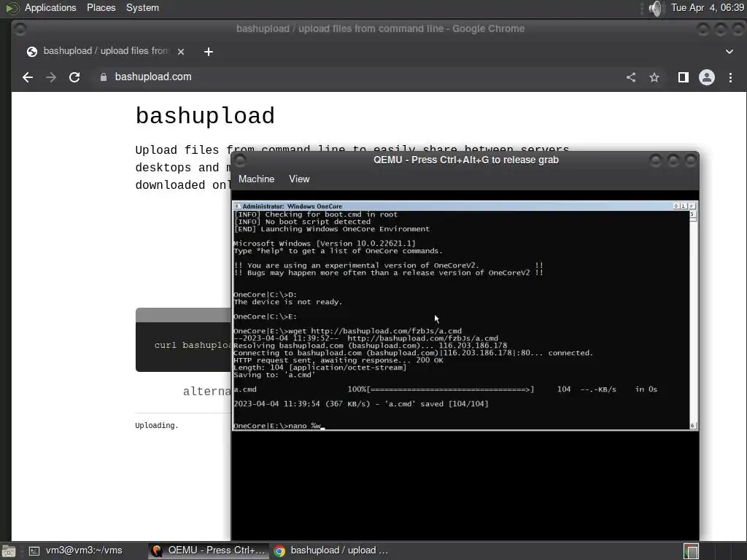Click the curl bashupload command box
The height and width of the screenshot is (560, 747).
[x=183, y=340]
